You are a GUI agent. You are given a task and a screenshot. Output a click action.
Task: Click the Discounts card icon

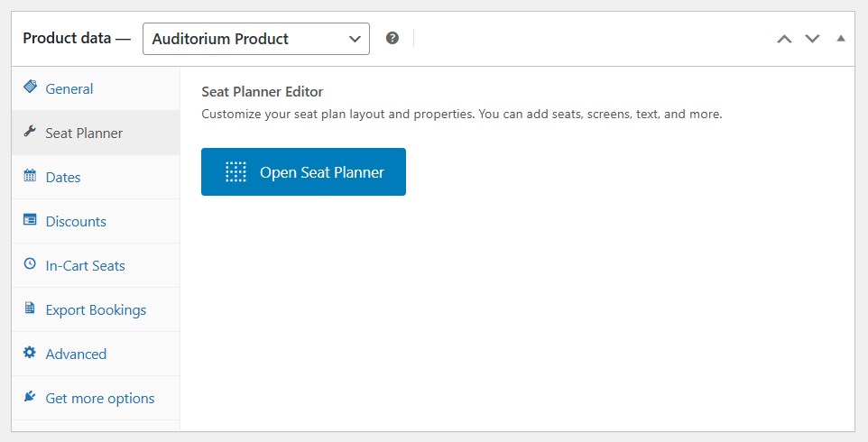[30, 220]
